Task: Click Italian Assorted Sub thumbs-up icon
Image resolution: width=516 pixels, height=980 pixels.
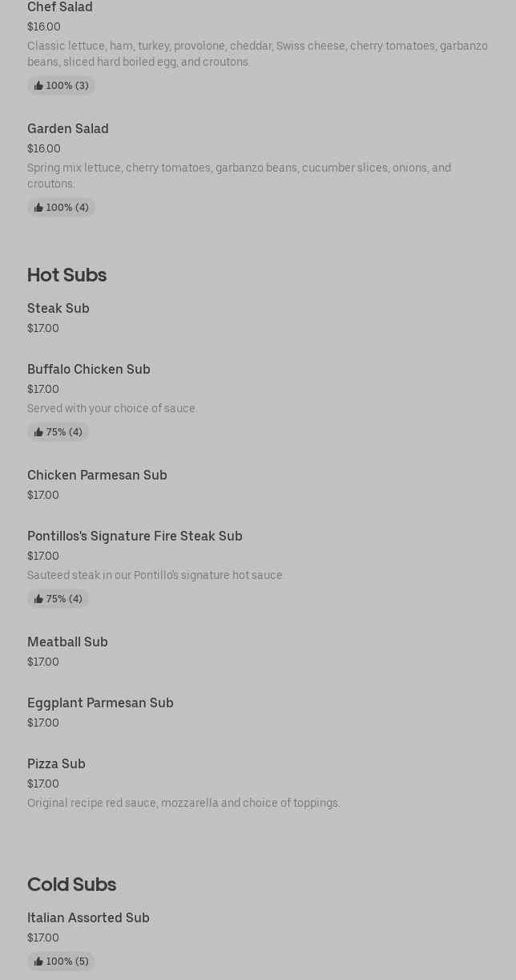Action: [38, 962]
